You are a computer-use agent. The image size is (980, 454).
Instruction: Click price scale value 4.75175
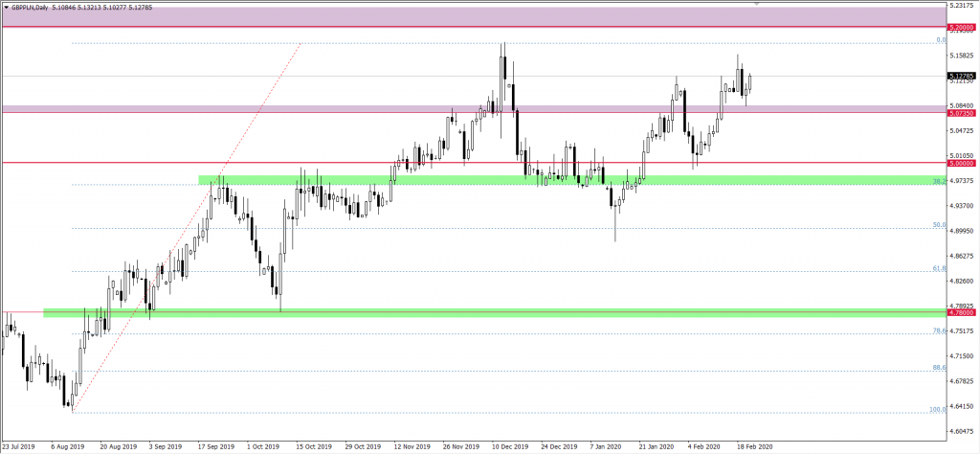click(x=962, y=330)
